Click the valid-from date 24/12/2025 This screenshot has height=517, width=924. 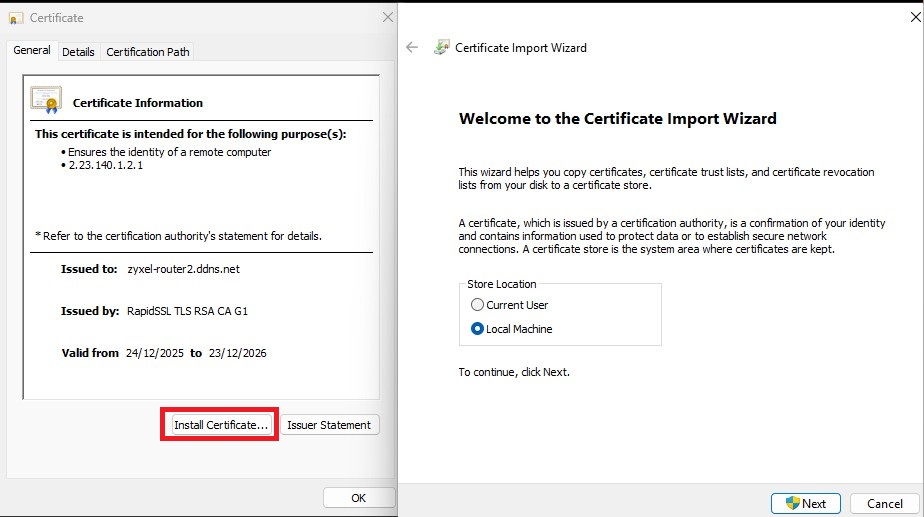click(x=155, y=353)
